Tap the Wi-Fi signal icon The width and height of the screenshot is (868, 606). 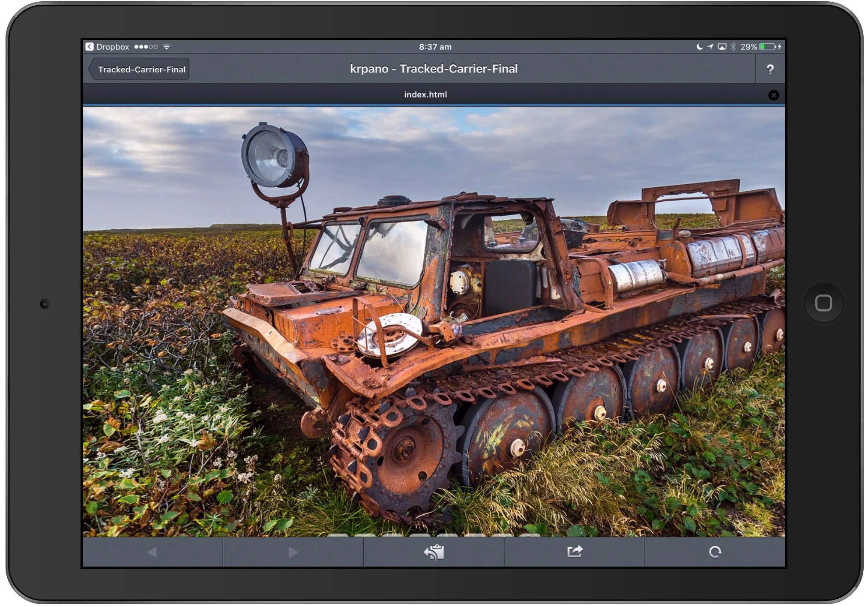[167, 47]
